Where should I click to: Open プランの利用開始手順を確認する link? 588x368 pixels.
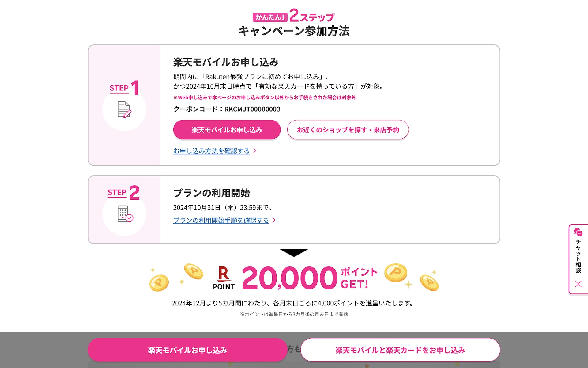click(x=221, y=220)
